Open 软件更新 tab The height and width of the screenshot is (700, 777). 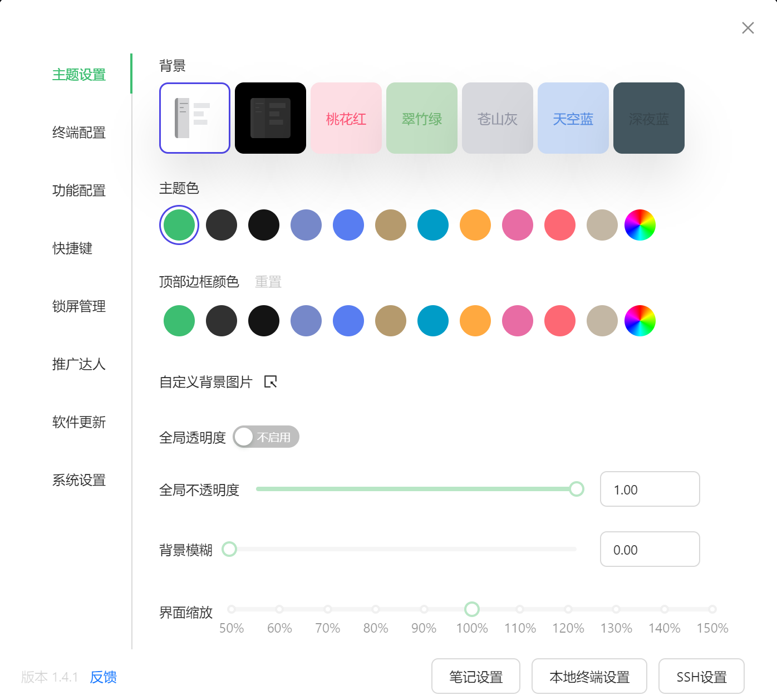tap(79, 422)
